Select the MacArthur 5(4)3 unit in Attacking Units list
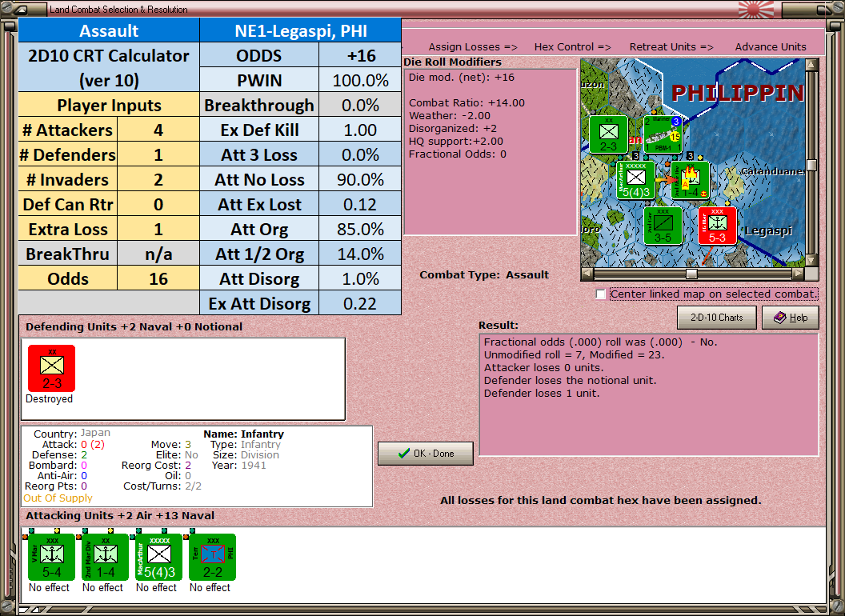This screenshot has width=845, height=616. coord(158,558)
